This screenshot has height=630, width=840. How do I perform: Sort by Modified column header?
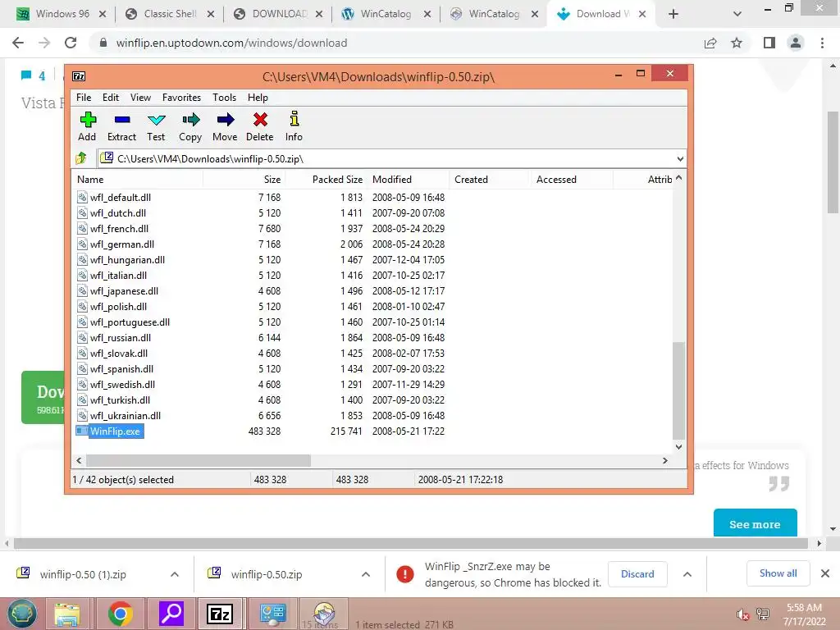(x=409, y=180)
